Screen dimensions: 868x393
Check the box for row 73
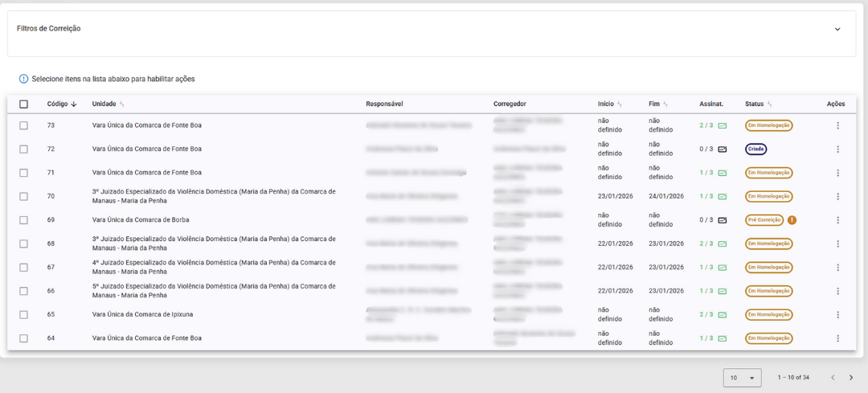23,125
